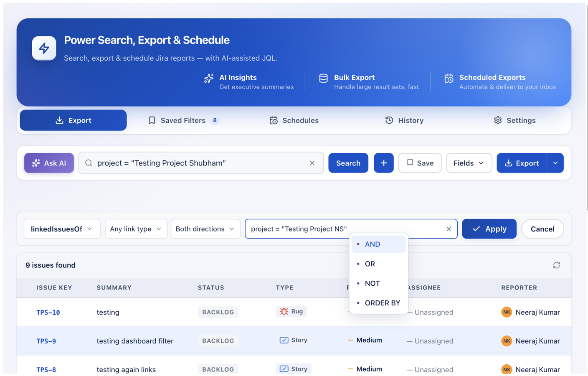Open the Both directions dropdown

(x=205, y=229)
